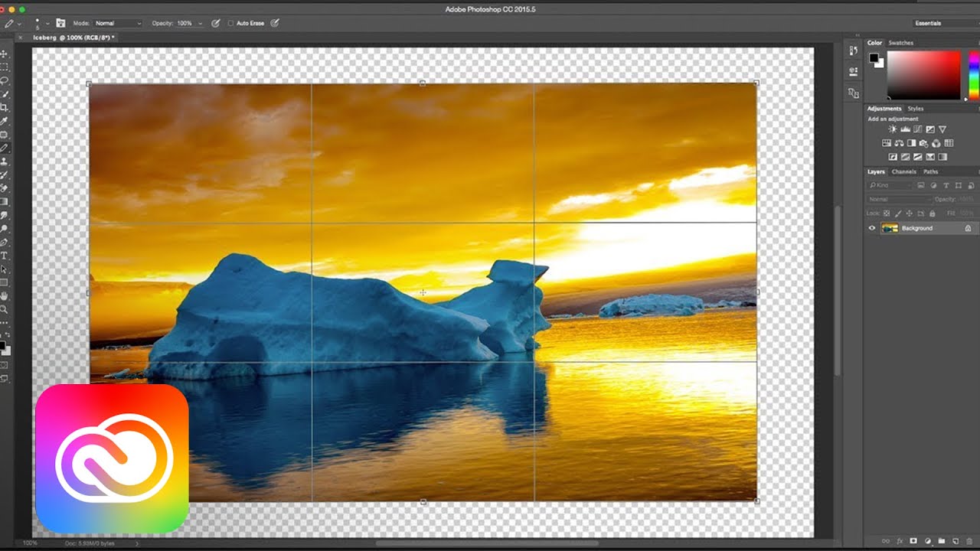Image resolution: width=980 pixels, height=551 pixels.
Task: Select the Pen tool in toolbar
Action: pyautogui.click(x=4, y=242)
